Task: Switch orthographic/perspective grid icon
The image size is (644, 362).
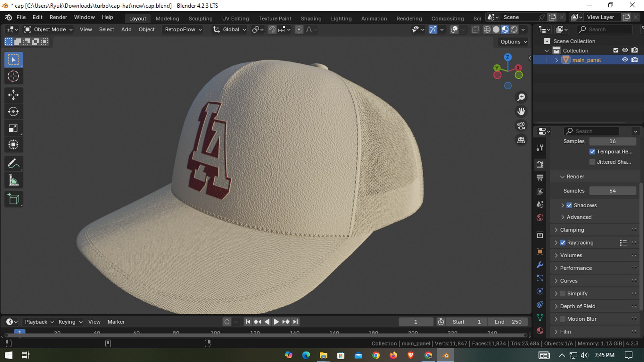Action: 521,140
